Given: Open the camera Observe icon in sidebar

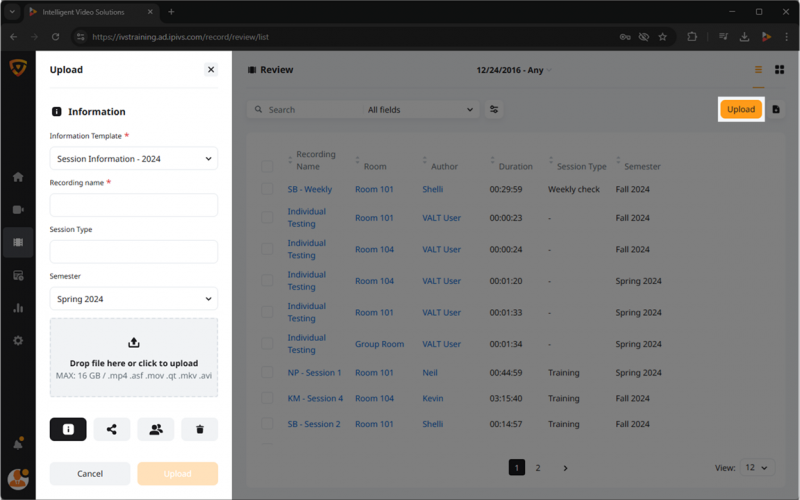Looking at the screenshot, I should [x=18, y=210].
